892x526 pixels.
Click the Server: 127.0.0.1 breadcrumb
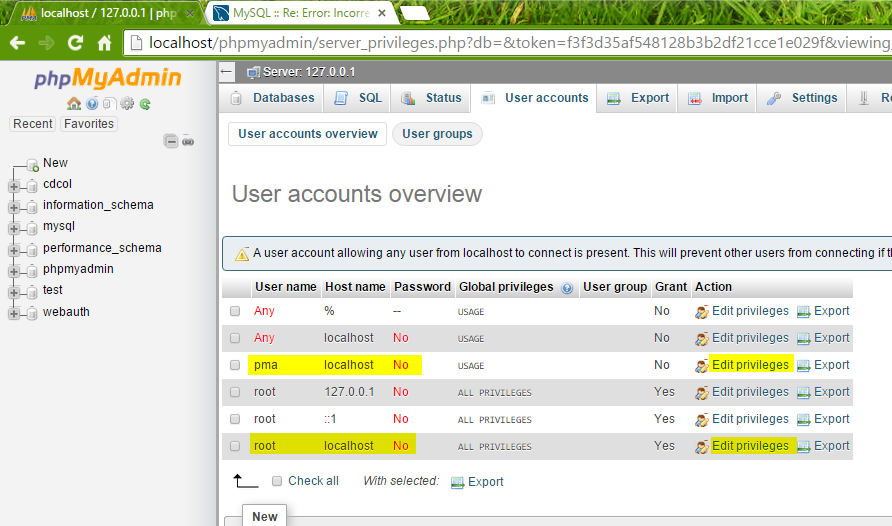pos(309,72)
